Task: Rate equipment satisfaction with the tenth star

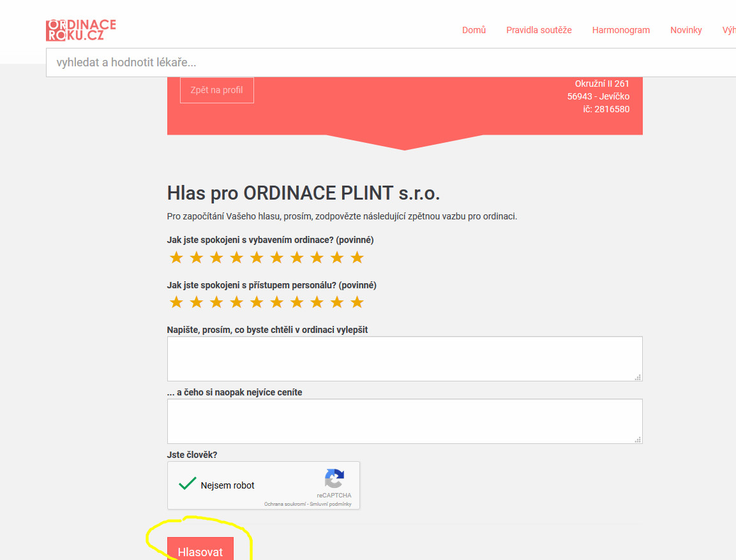Action: point(357,257)
